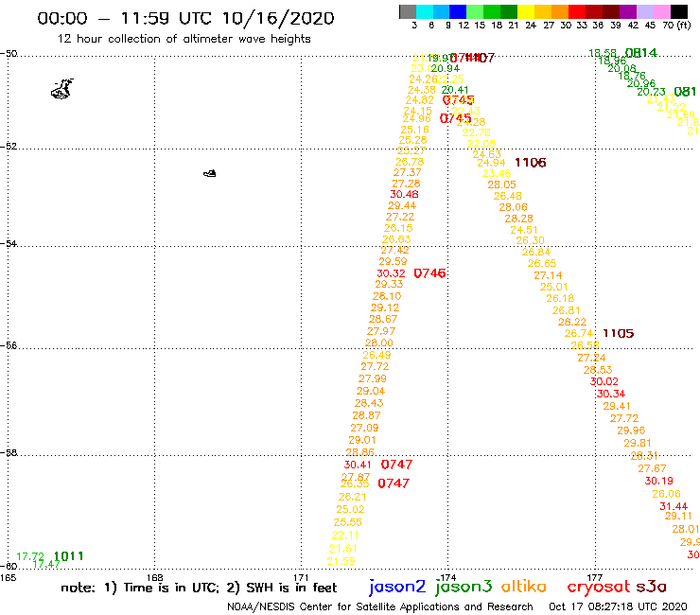Click the wave height value 30.02
This screenshot has width=700, height=615.
pos(604,381)
